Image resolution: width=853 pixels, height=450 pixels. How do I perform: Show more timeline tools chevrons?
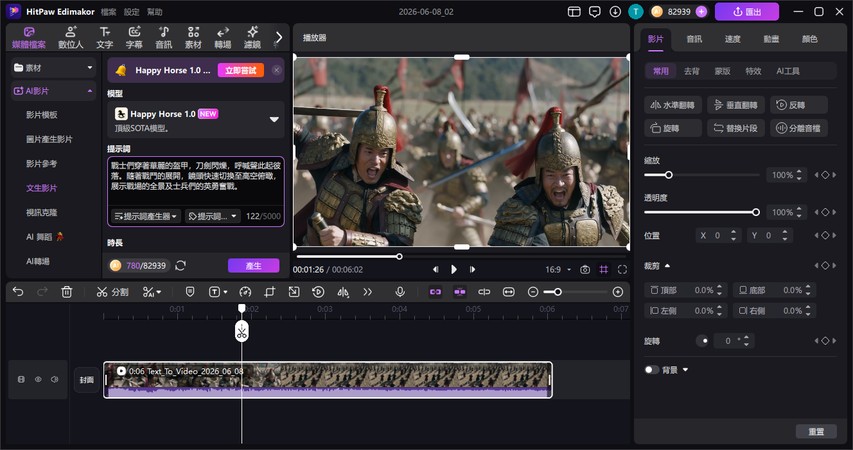coord(368,292)
